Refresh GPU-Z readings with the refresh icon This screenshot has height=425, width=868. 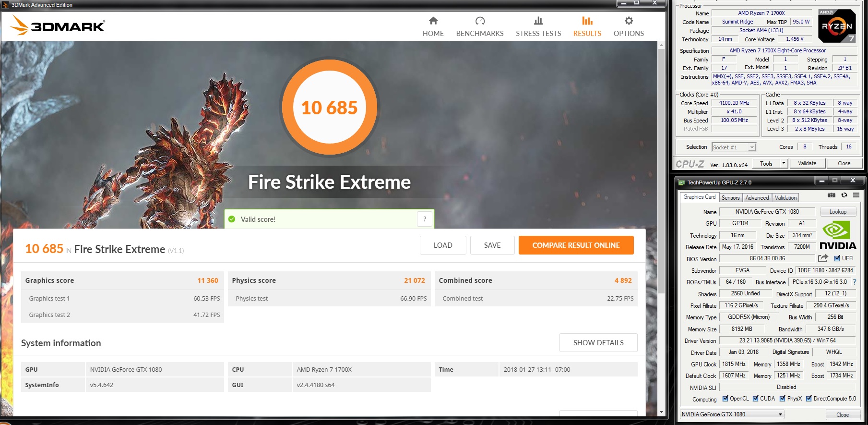click(x=844, y=195)
